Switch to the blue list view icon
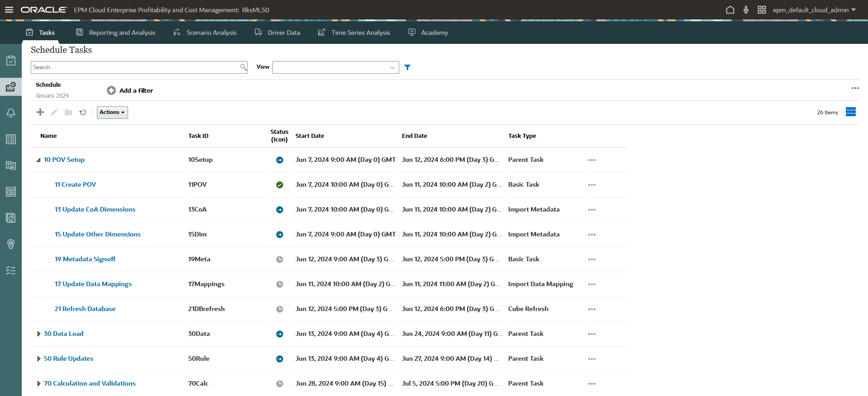 [850, 112]
